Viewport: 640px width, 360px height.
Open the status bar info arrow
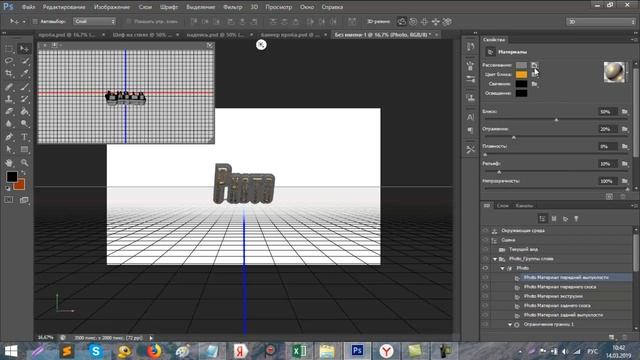(151, 338)
